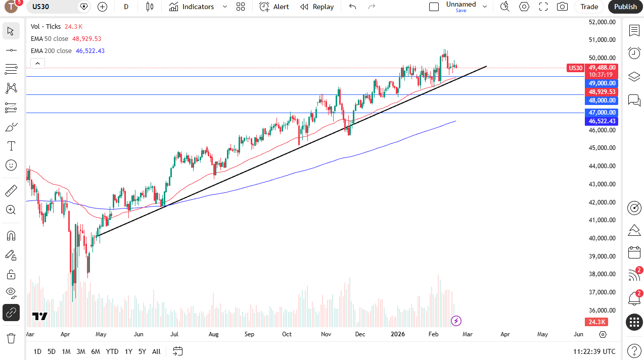The image size is (644, 360).
Task: Select the All time range
Action: (156, 351)
